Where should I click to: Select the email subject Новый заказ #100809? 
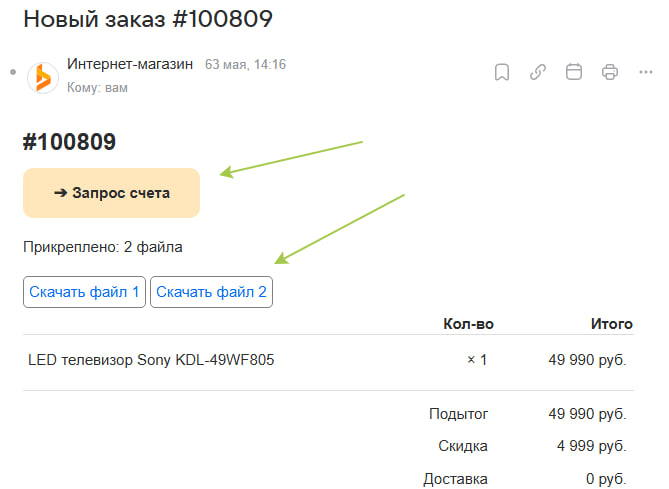[148, 19]
